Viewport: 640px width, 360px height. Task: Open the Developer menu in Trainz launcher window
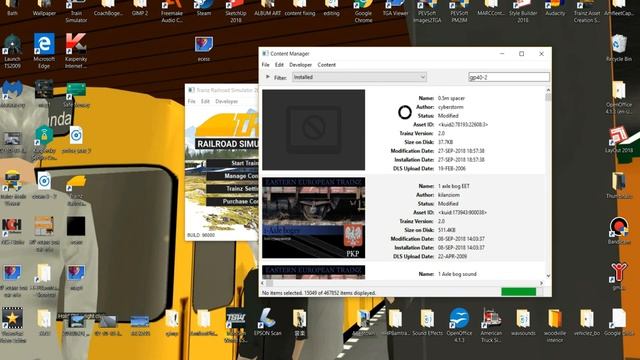(227, 101)
